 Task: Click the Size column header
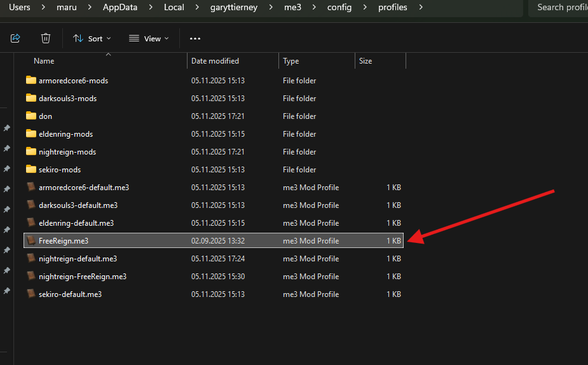click(366, 61)
